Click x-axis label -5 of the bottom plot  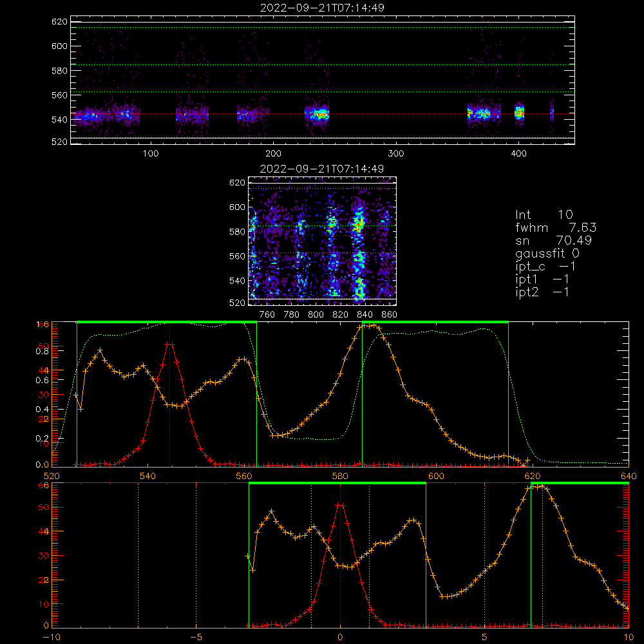pos(196,638)
